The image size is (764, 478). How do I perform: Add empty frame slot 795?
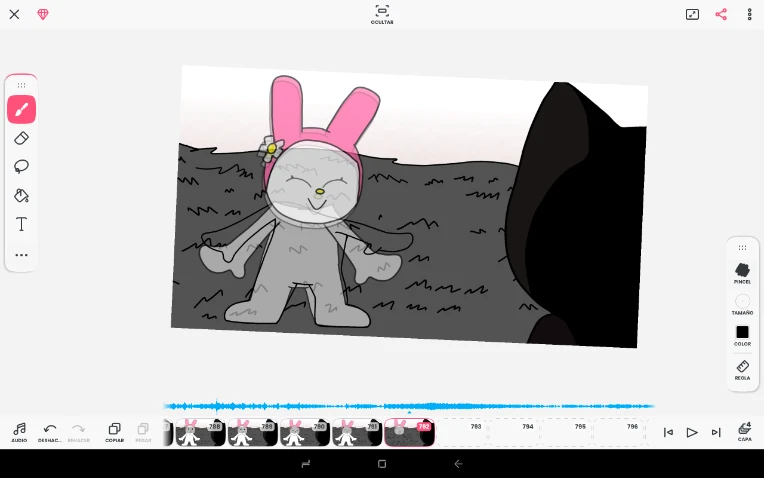click(x=566, y=432)
